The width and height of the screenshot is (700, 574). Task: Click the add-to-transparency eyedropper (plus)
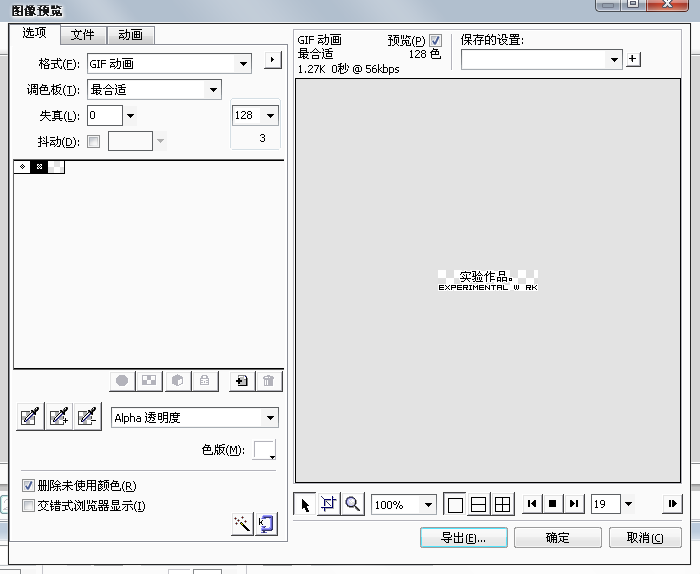point(59,417)
